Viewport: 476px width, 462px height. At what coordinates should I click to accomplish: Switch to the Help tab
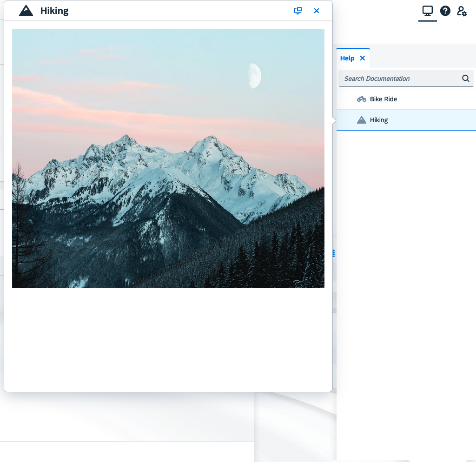[x=347, y=58]
